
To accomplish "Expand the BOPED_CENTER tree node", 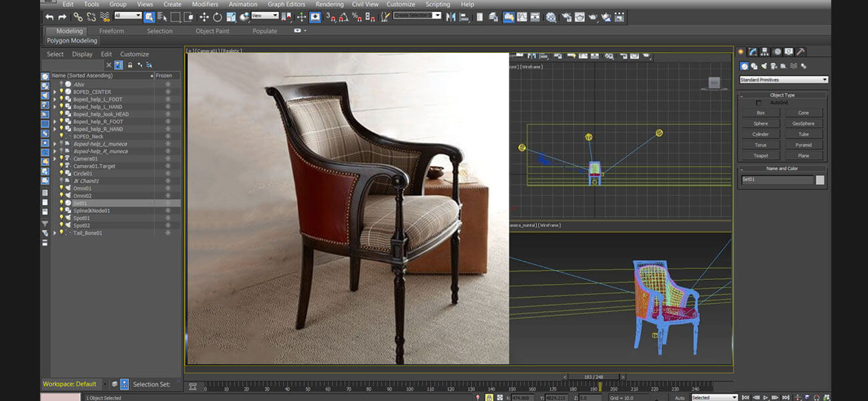I will pyautogui.click(x=55, y=92).
